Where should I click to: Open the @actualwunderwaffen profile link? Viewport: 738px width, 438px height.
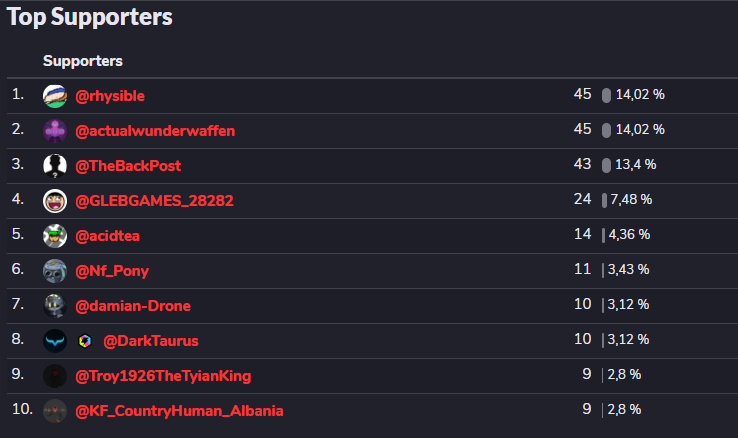tap(155, 131)
